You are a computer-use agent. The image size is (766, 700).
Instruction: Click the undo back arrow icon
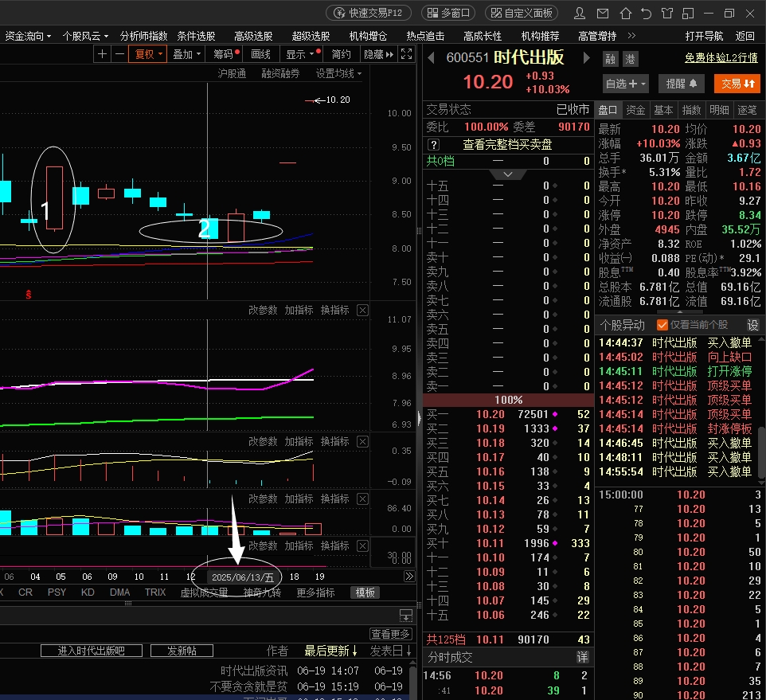click(646, 14)
